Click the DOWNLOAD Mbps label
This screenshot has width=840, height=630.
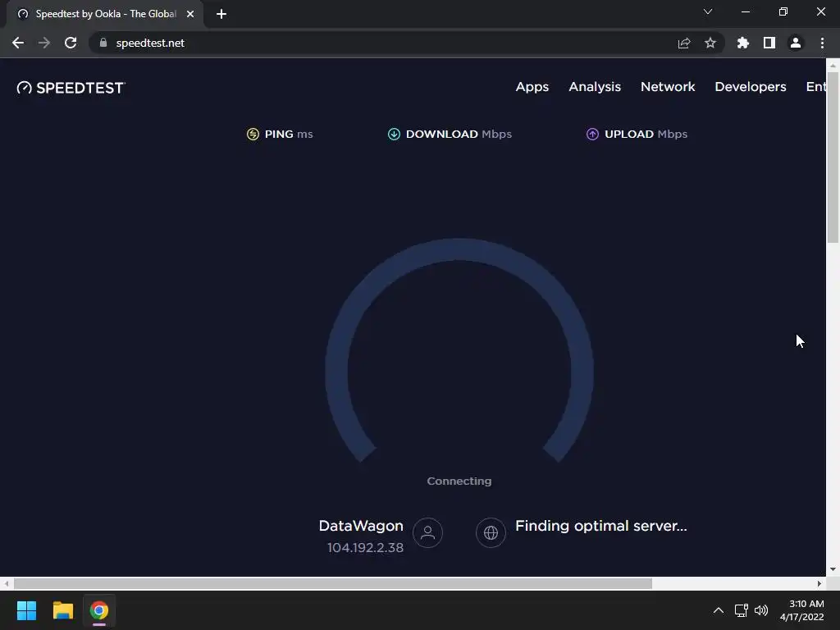pos(459,134)
